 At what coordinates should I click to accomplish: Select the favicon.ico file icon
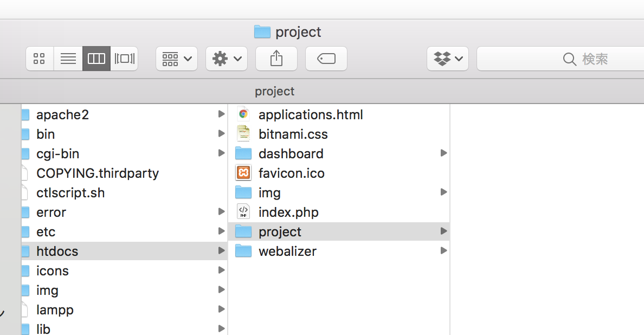(243, 173)
